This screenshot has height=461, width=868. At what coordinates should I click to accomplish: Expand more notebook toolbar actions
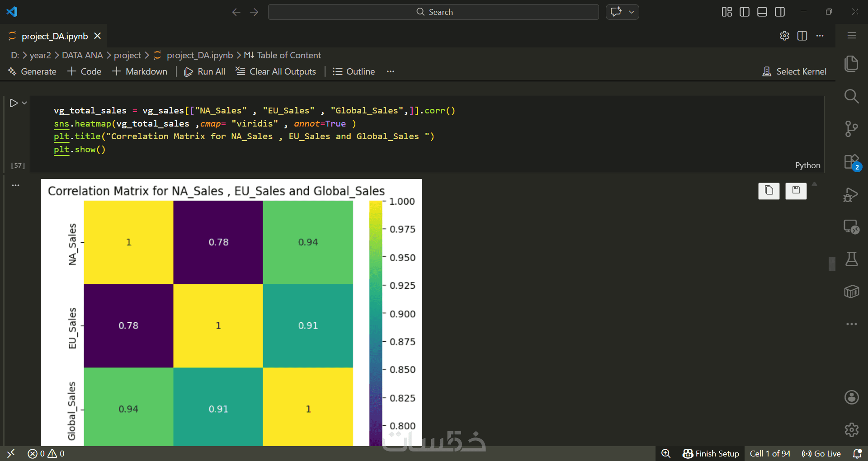click(x=391, y=71)
